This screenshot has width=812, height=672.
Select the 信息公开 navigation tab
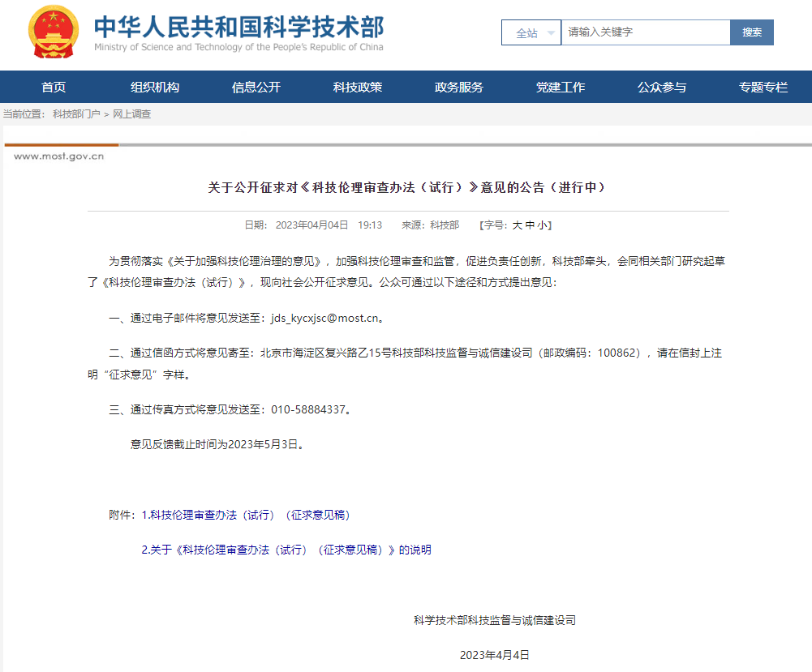pos(256,88)
